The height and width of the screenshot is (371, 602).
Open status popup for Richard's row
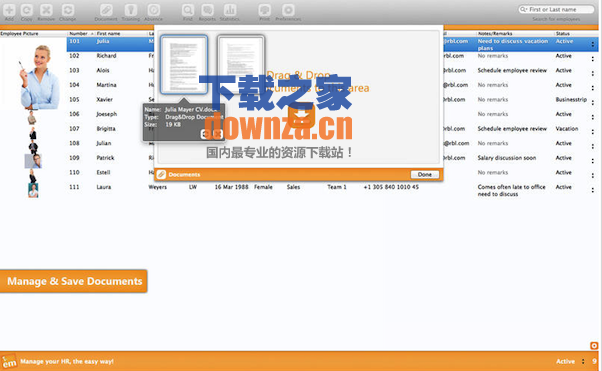point(593,59)
